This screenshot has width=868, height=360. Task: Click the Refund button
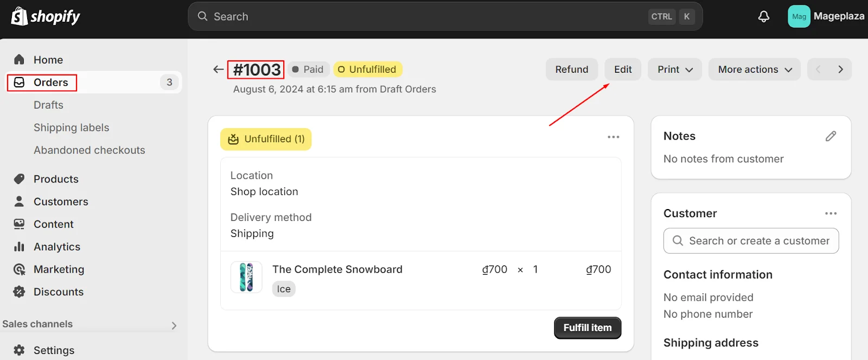tap(571, 70)
